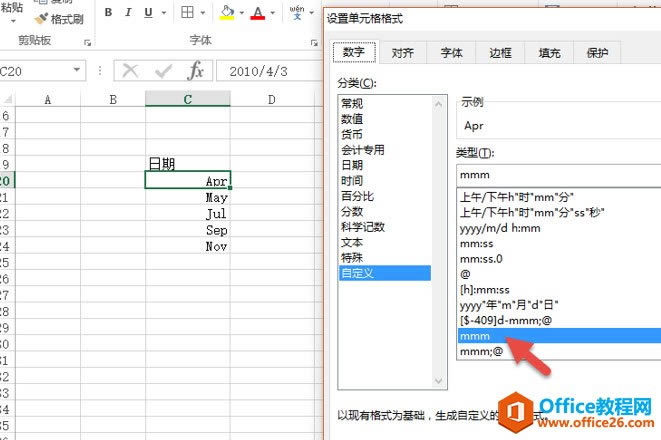Apply red font color A
This screenshot has width=661, height=440.
click(258, 13)
